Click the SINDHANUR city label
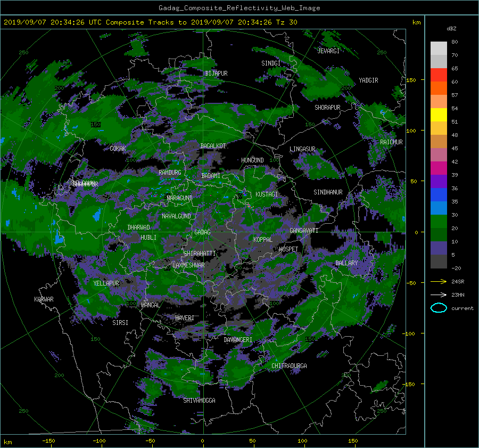Image resolution: width=479 pixels, height=448 pixels. click(328, 192)
